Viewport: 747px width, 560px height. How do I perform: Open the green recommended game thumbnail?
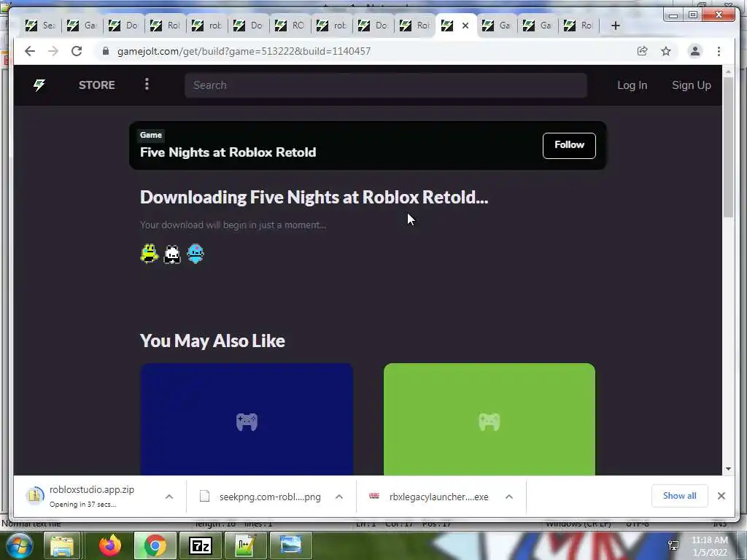489,419
